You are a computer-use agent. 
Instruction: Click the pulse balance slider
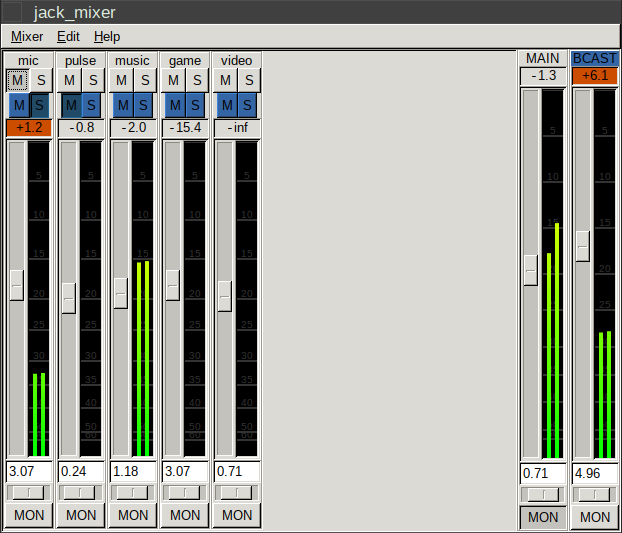click(81, 493)
